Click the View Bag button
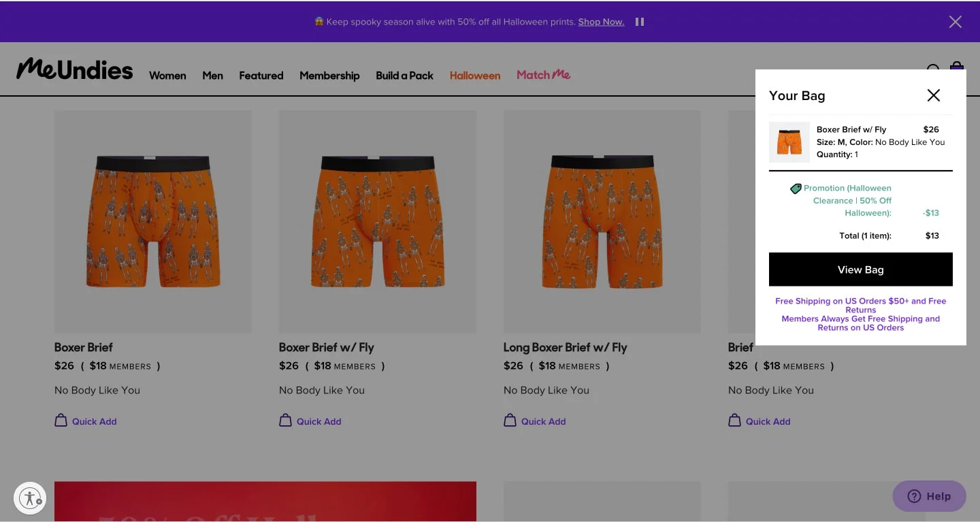The height and width of the screenshot is (522, 980). coord(860,269)
